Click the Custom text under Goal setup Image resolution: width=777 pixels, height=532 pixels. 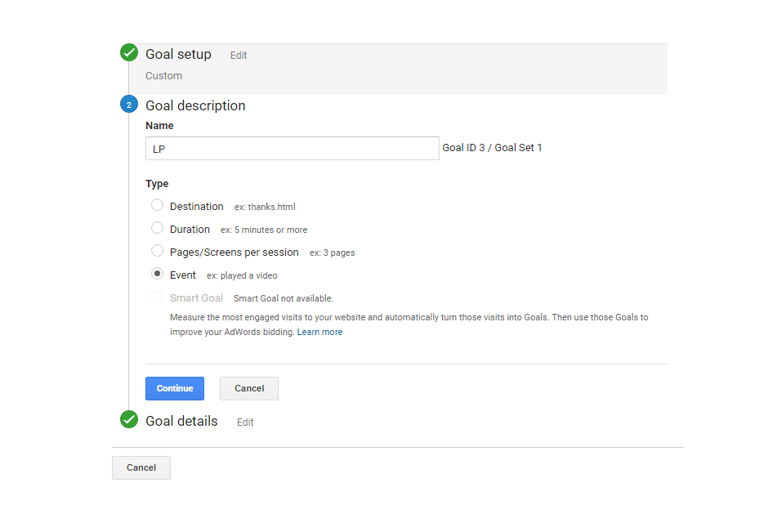pos(164,76)
